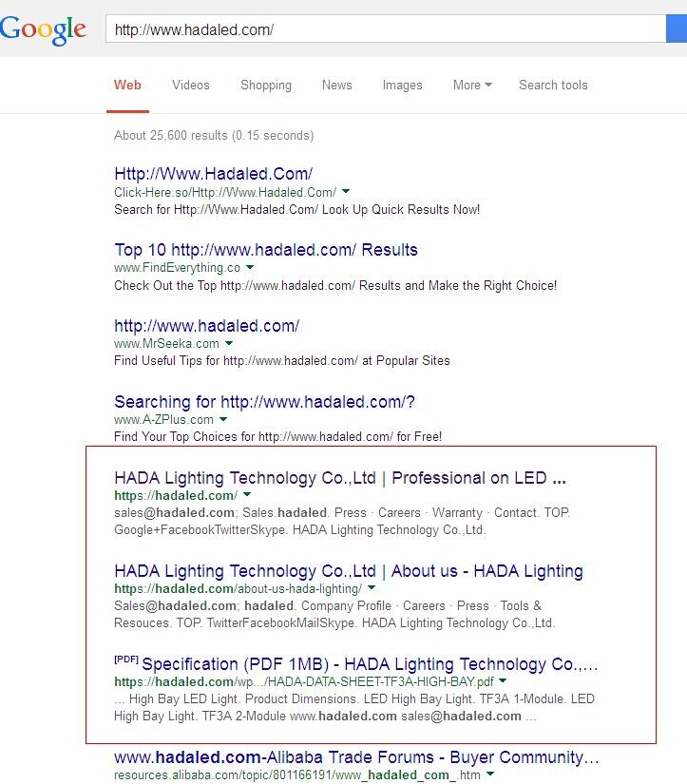Viewport: 687px width, 784px height.
Task: Open the Http://Www.Hadaled.Com/ ad result title
Action: [214, 174]
